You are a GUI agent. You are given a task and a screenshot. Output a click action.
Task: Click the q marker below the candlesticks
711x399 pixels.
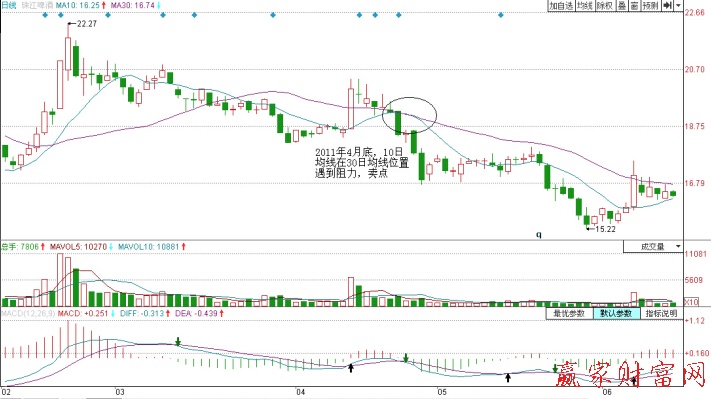point(539,234)
